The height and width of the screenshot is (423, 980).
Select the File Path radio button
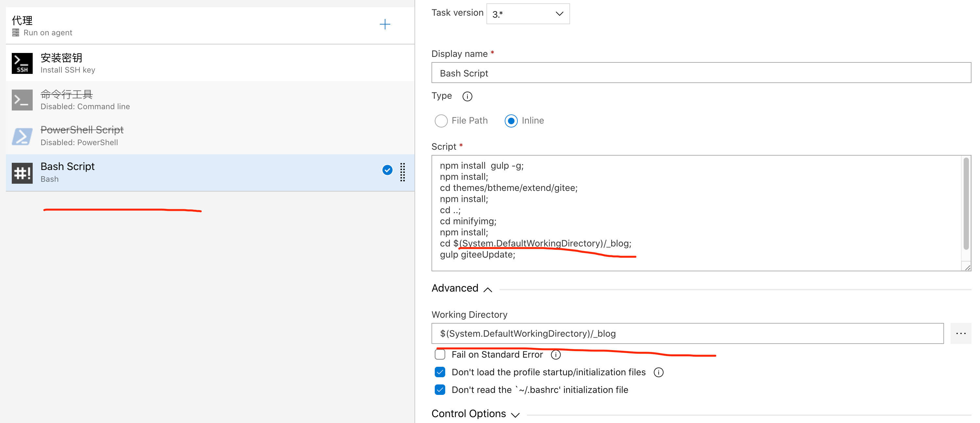coord(441,121)
